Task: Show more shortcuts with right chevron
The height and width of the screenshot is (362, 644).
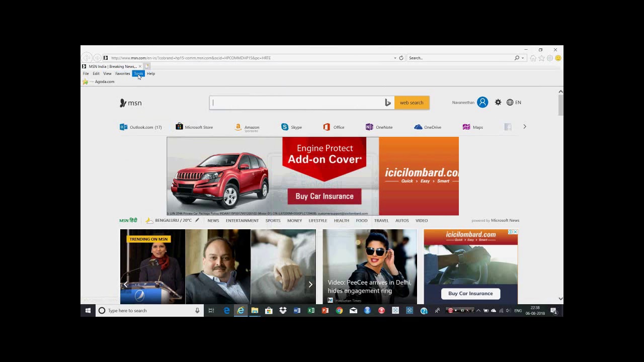Action: pos(524,127)
